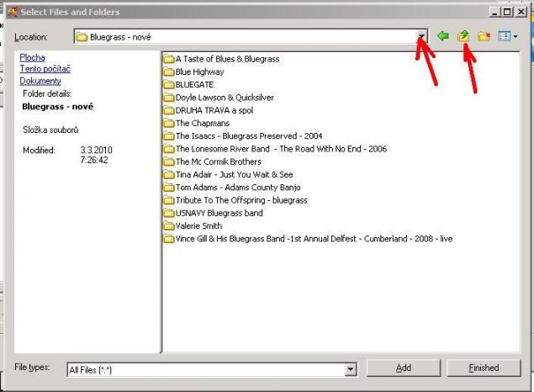Select DRUHA TRAVA a spol folder

tap(209, 110)
